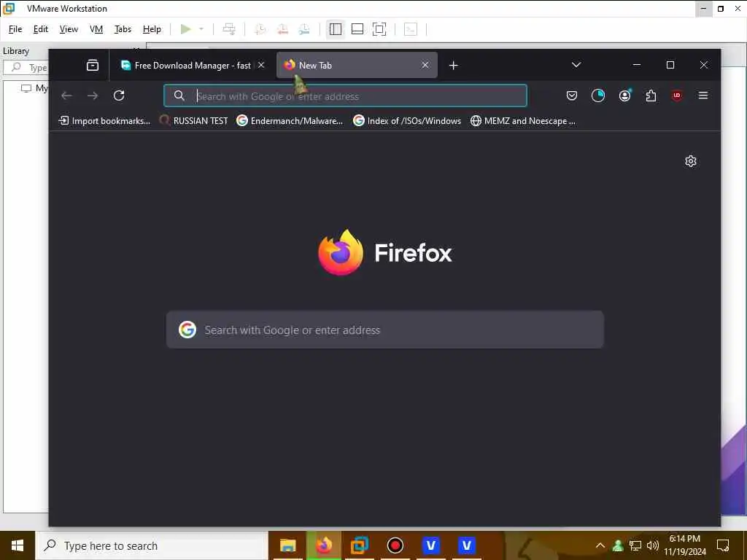
Task: Go forward with Firefox forward arrow
Action: tap(93, 96)
